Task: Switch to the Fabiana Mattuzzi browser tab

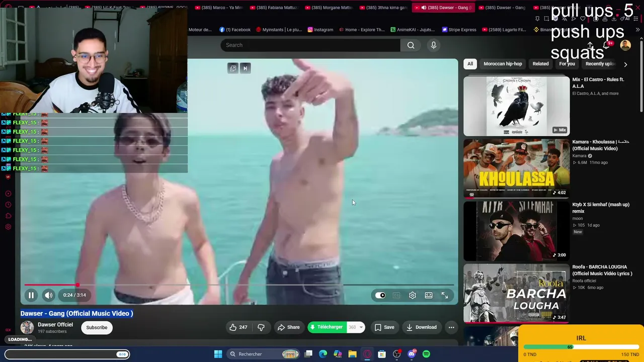Action: tap(274, 8)
